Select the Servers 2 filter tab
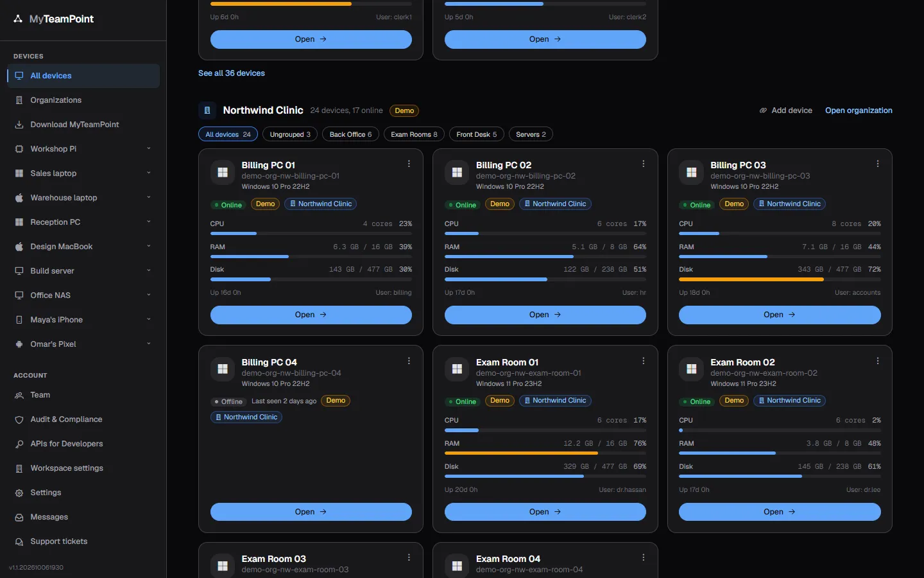This screenshot has height=578, width=924. 531,134
